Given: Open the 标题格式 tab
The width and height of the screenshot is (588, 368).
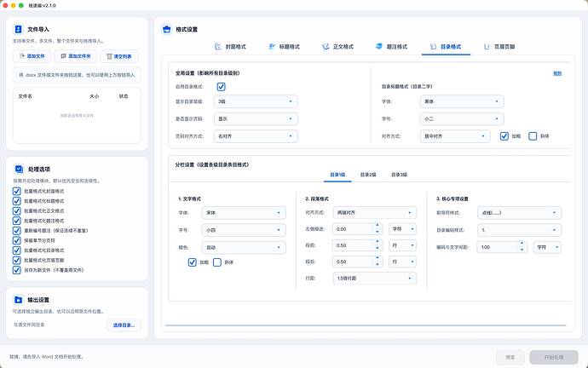Looking at the screenshot, I should click(285, 47).
